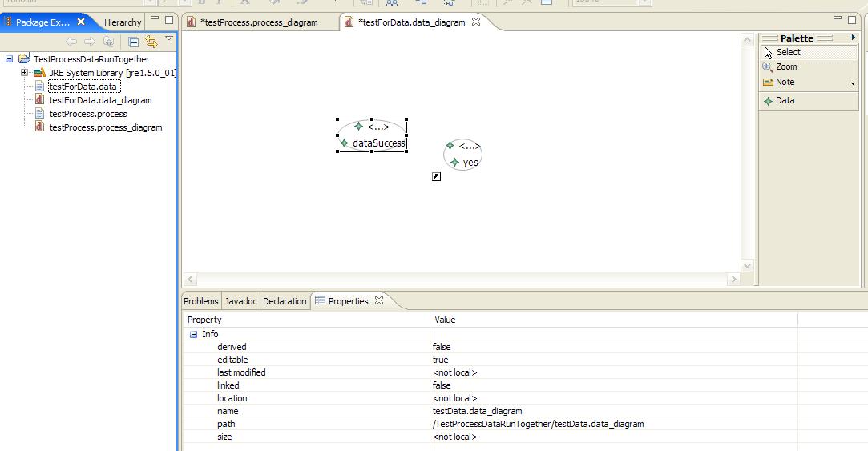Select the 'yes' data node
The width and height of the screenshot is (868, 451).
pos(470,163)
